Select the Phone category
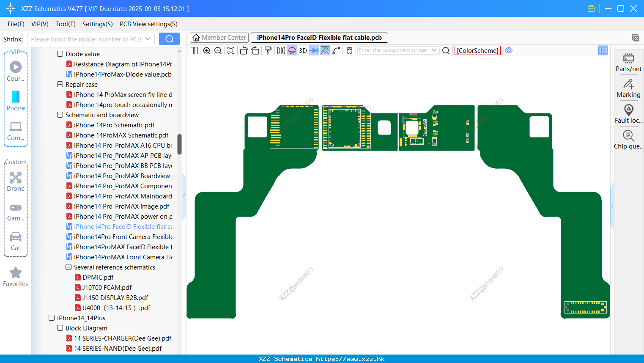 pos(16,101)
